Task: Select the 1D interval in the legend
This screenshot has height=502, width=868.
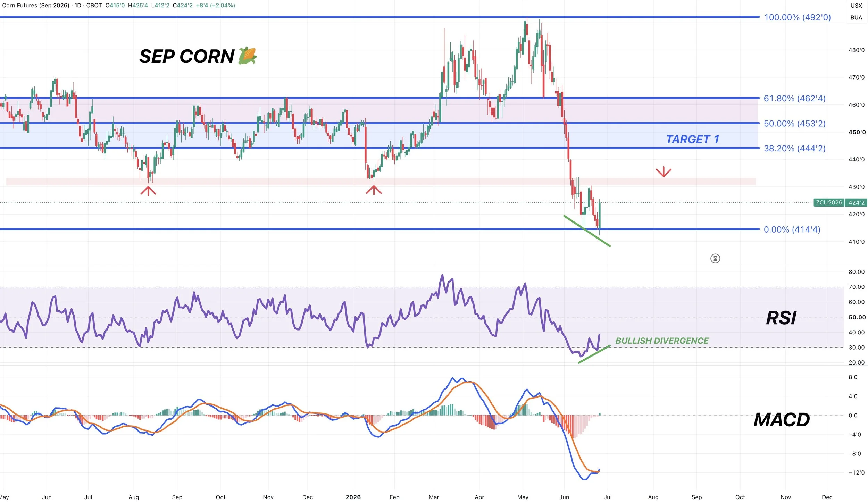Action: coord(78,6)
